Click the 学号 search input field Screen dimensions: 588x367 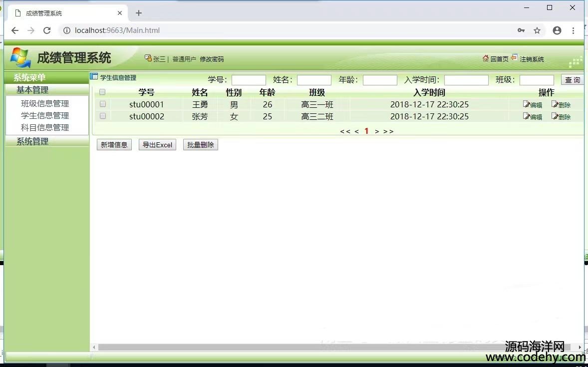pyautogui.click(x=249, y=80)
